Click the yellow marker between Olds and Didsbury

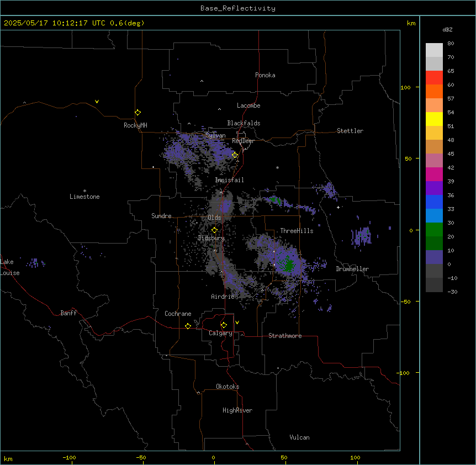tap(214, 230)
